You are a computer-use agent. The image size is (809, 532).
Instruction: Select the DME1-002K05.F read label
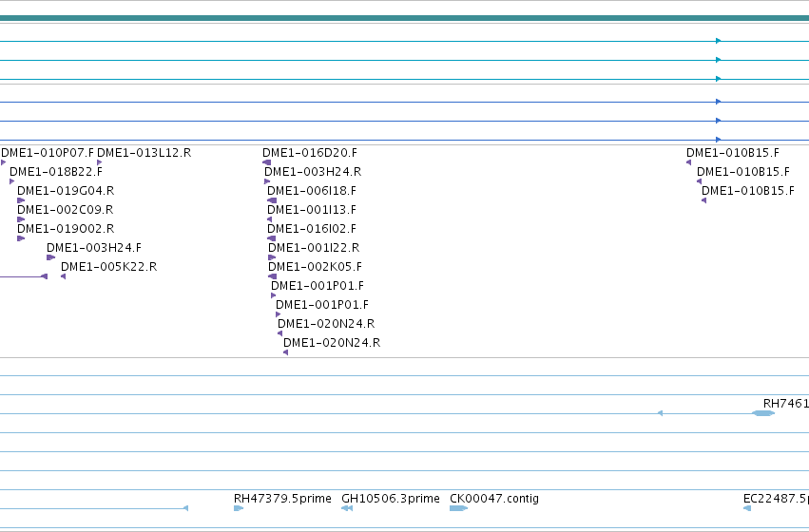[x=315, y=267]
